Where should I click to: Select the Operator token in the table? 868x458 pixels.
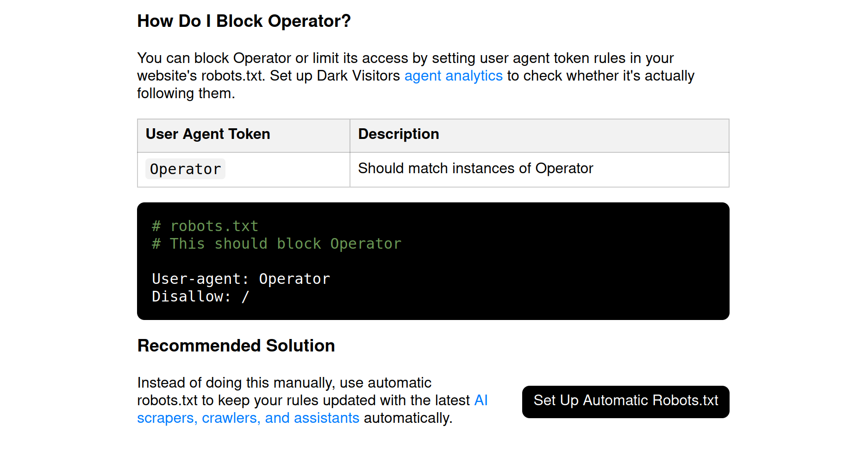pos(185,169)
